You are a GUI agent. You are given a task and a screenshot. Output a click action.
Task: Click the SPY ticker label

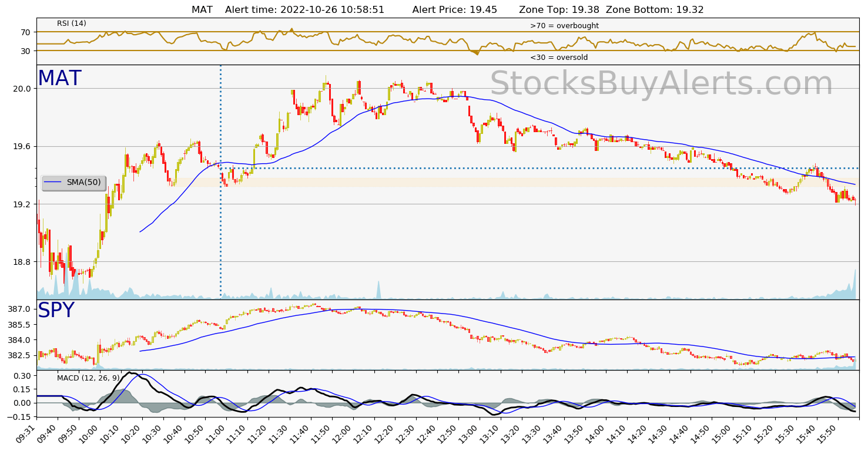(56, 311)
